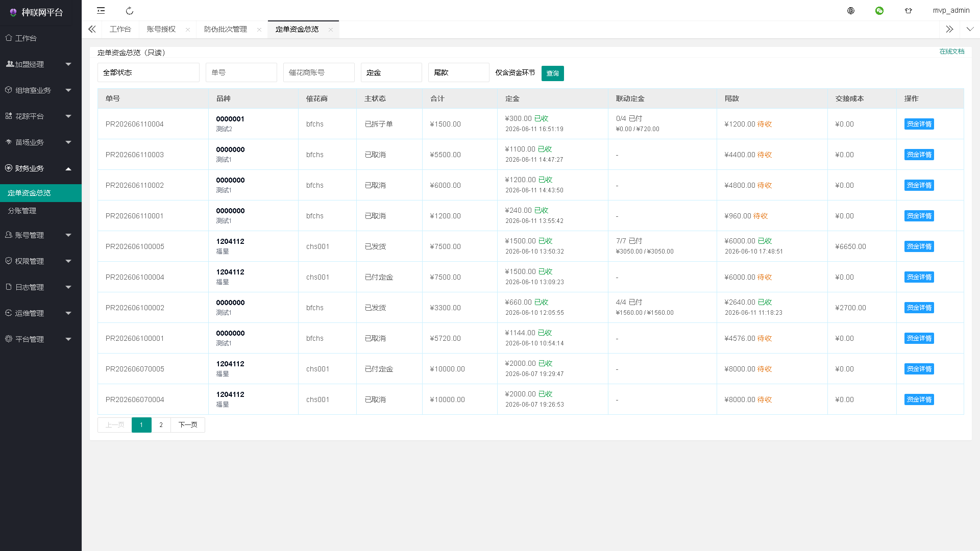The image size is (980, 551).
Task: Click the refresh page icon
Action: 130,11
